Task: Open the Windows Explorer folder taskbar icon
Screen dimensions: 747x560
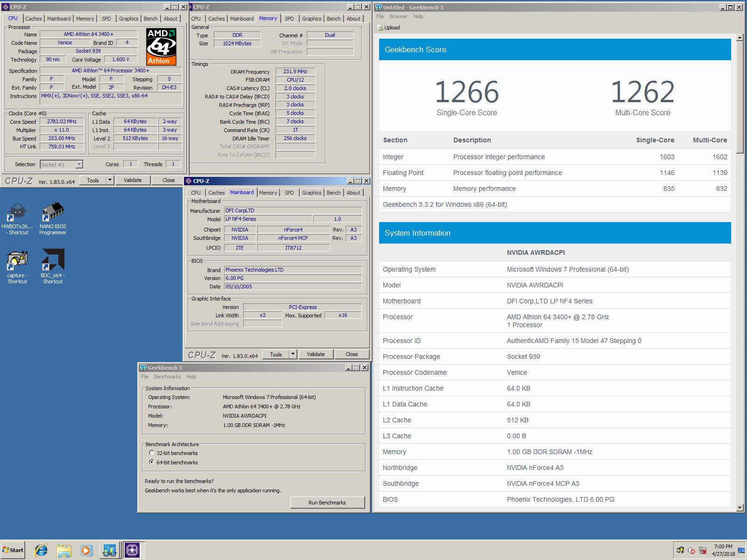Action: click(64, 551)
